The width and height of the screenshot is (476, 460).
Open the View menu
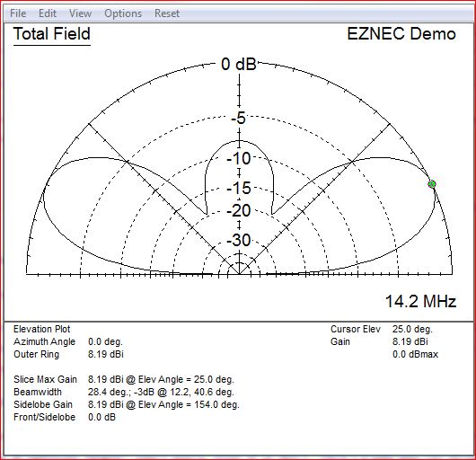80,13
